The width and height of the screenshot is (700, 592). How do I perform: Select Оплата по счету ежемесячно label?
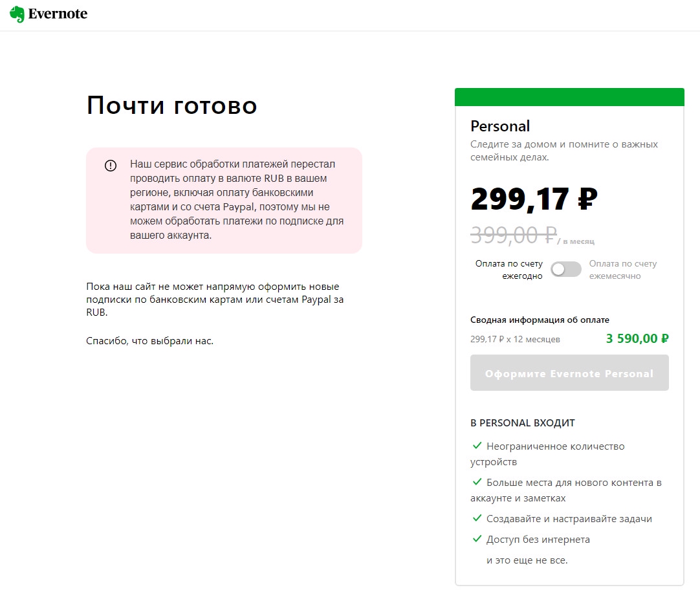[x=623, y=270]
